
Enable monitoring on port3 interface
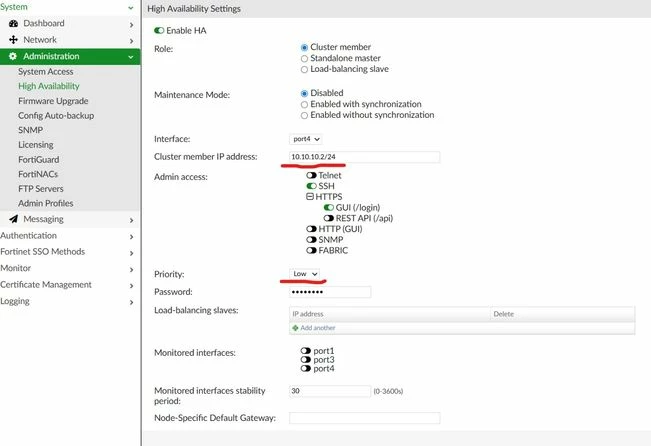click(x=306, y=360)
